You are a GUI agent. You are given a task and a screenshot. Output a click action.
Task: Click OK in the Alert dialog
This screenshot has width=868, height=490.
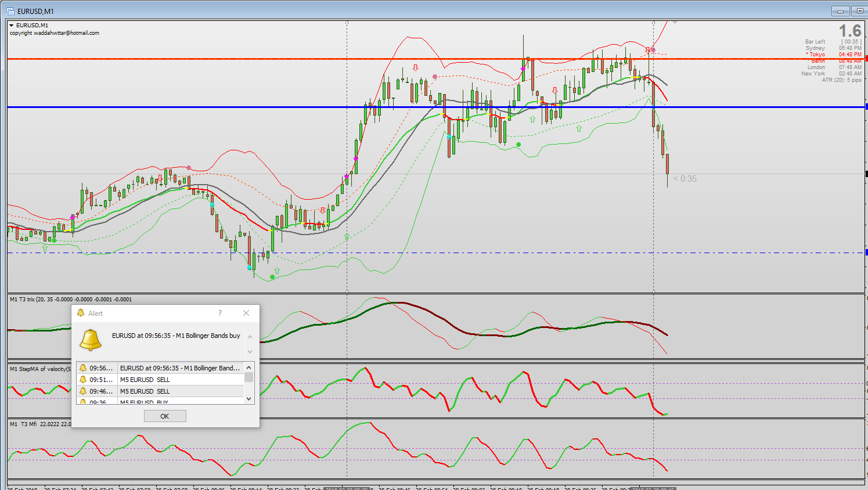point(165,416)
